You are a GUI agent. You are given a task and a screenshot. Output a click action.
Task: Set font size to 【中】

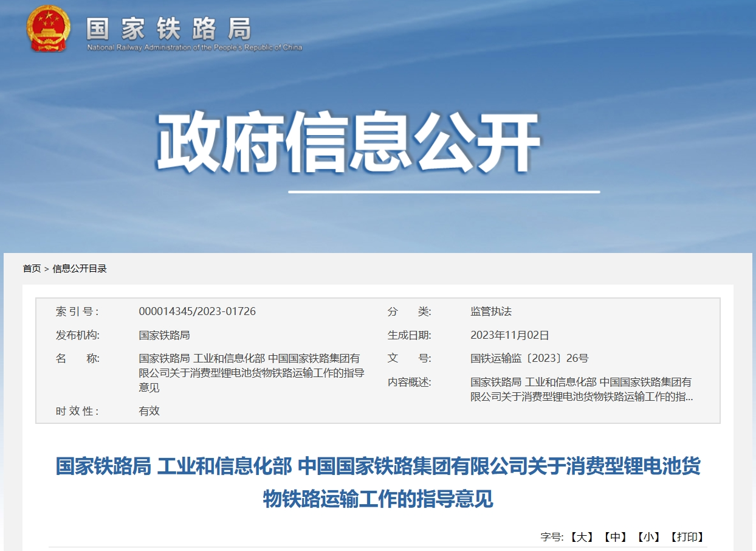pyautogui.click(x=615, y=537)
